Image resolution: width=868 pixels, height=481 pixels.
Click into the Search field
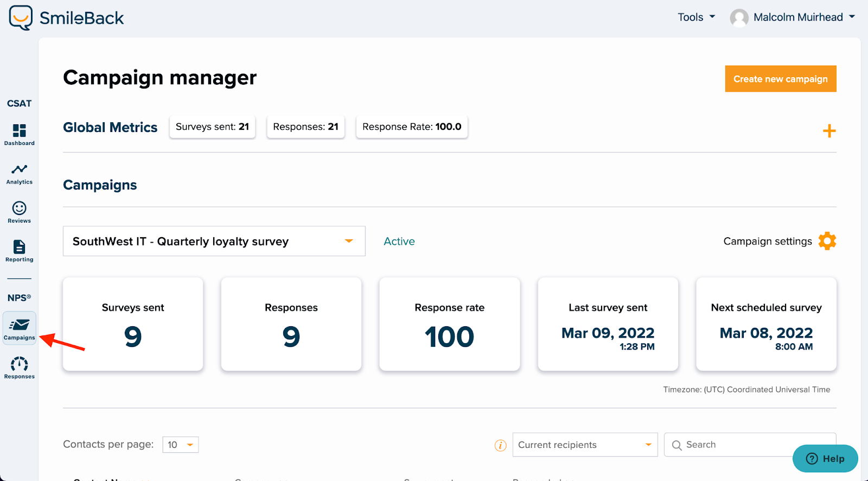750,445
